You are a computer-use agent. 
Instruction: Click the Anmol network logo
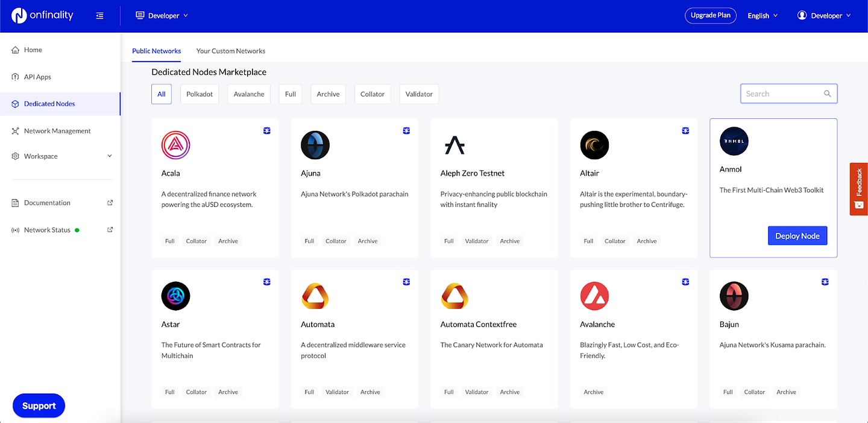point(734,142)
